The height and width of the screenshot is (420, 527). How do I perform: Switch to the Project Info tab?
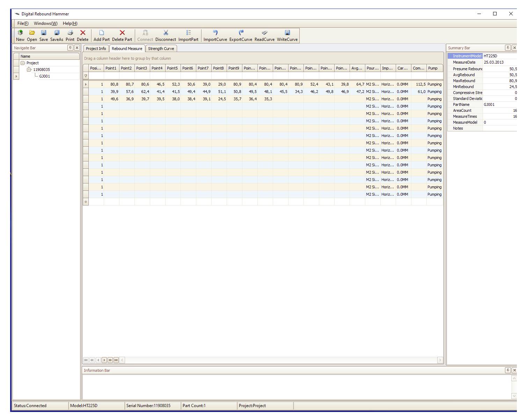pyautogui.click(x=96, y=49)
